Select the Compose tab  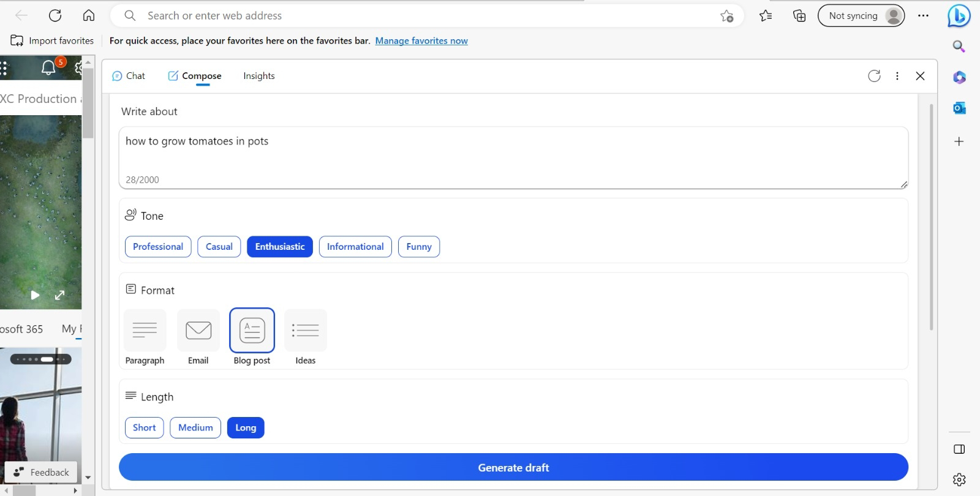[x=195, y=76]
